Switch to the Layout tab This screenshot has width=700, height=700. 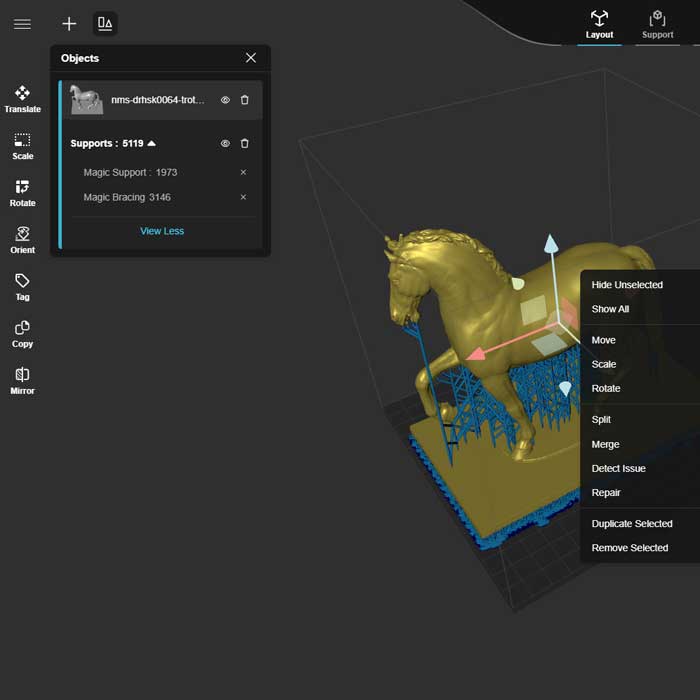(599, 25)
